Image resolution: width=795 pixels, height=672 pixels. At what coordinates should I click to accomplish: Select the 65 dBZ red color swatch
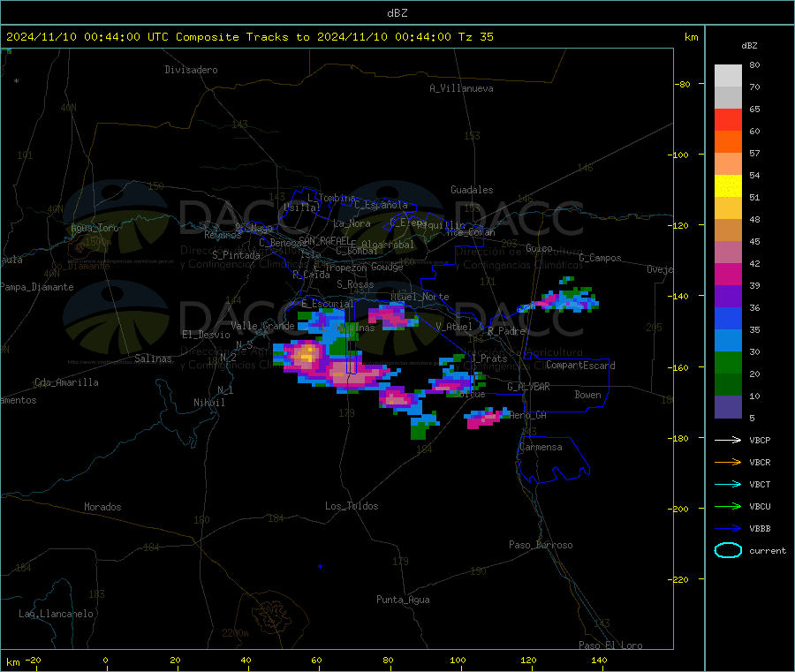pyautogui.click(x=728, y=119)
